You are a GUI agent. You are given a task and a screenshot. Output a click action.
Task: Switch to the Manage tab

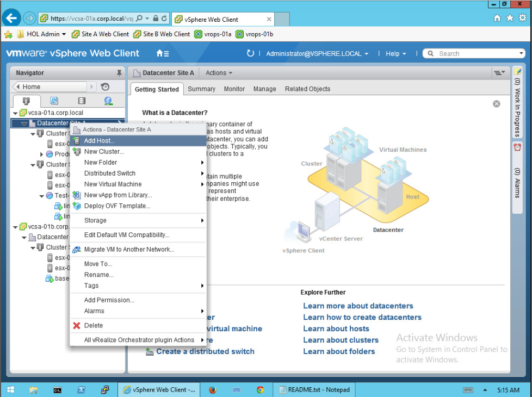pyautogui.click(x=265, y=89)
